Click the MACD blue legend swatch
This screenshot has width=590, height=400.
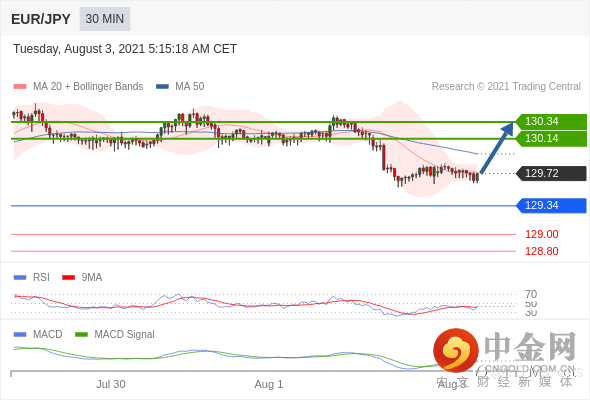(20, 335)
